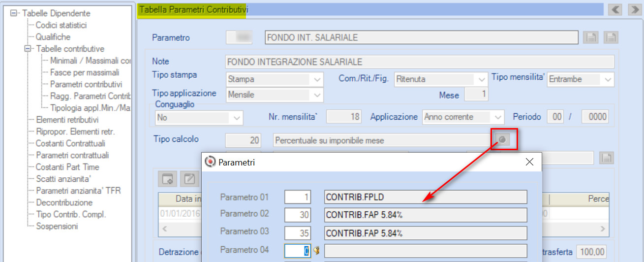
Task: Select Parametri contrattuali tree item
Action: [72, 155]
